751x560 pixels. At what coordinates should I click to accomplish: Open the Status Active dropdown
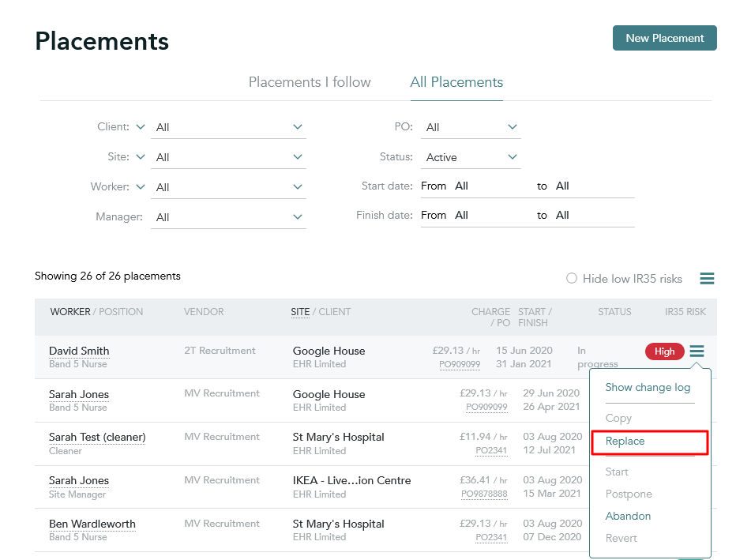[x=471, y=157]
